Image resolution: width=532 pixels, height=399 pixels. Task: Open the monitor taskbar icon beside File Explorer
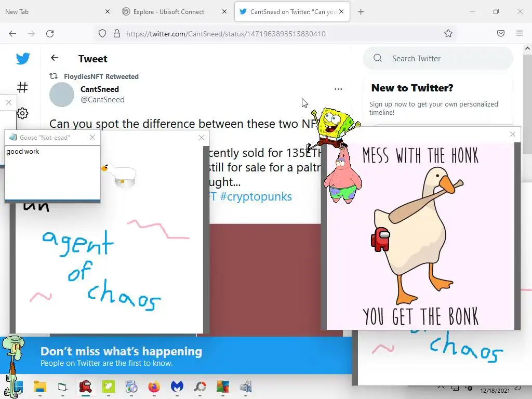coord(63,387)
